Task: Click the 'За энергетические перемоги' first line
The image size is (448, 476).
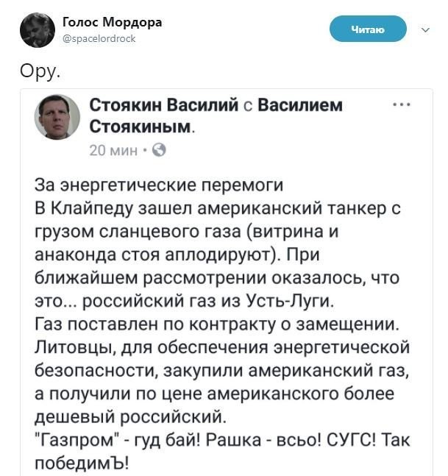Action: click(x=158, y=185)
